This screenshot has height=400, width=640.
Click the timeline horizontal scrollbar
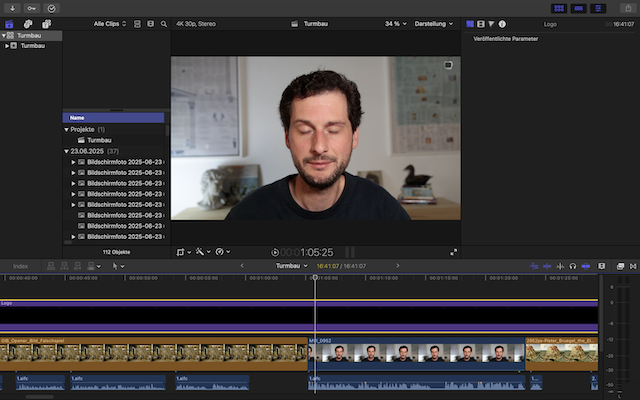(x=40, y=397)
